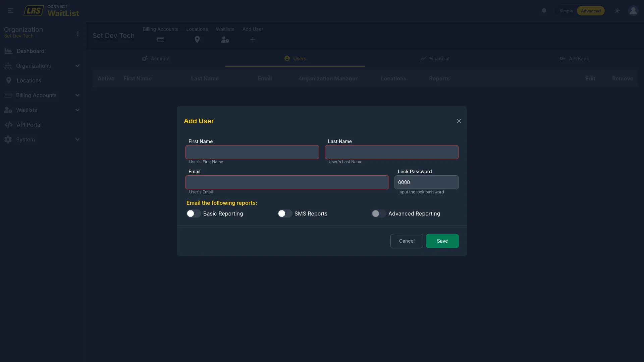The width and height of the screenshot is (644, 362).
Task: Expand the Billing Accounts sidebar chevron
Action: tap(77, 95)
